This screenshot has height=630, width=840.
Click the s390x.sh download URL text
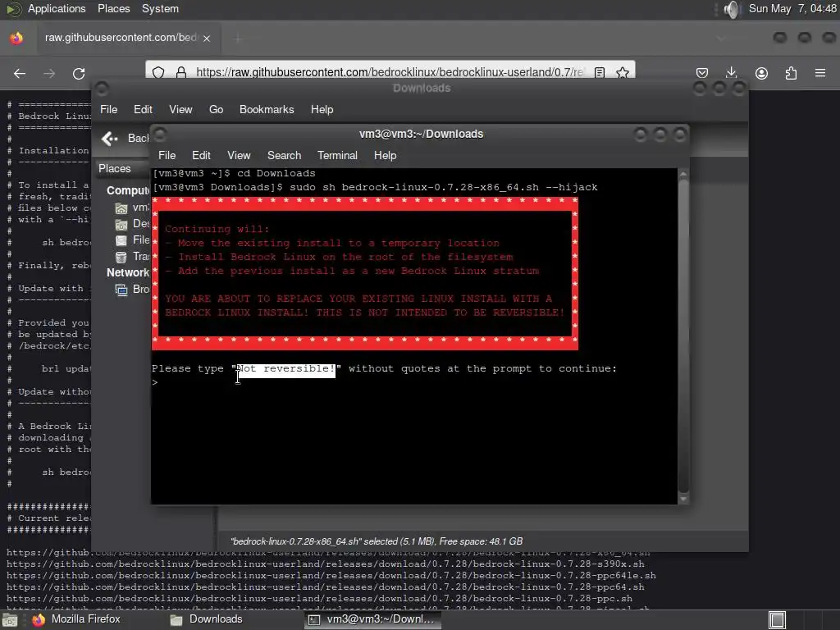(x=325, y=564)
